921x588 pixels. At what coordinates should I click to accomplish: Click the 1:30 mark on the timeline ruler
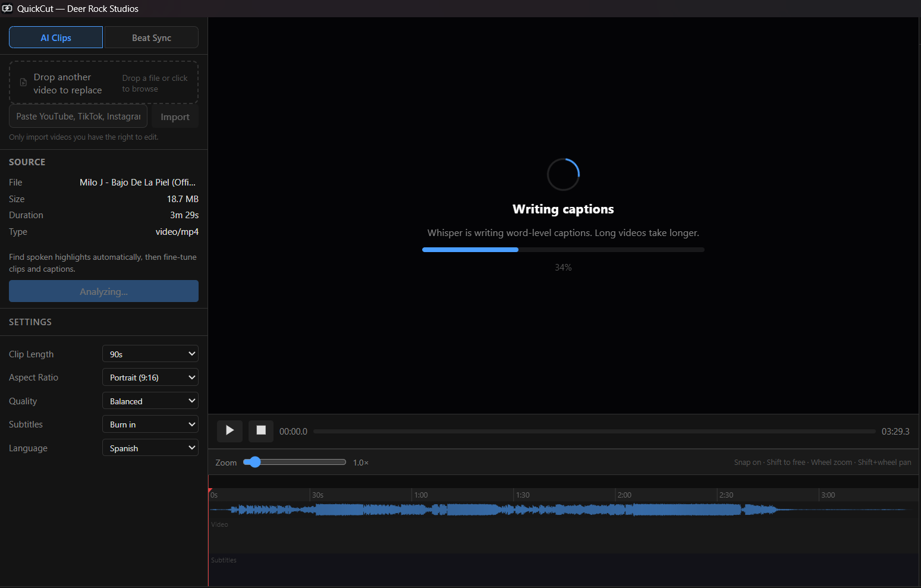[x=523, y=495]
